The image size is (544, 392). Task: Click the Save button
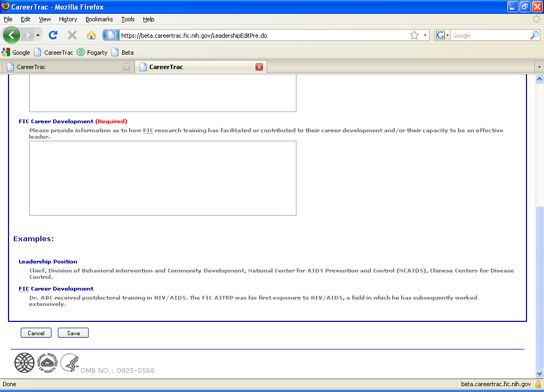[73, 333]
